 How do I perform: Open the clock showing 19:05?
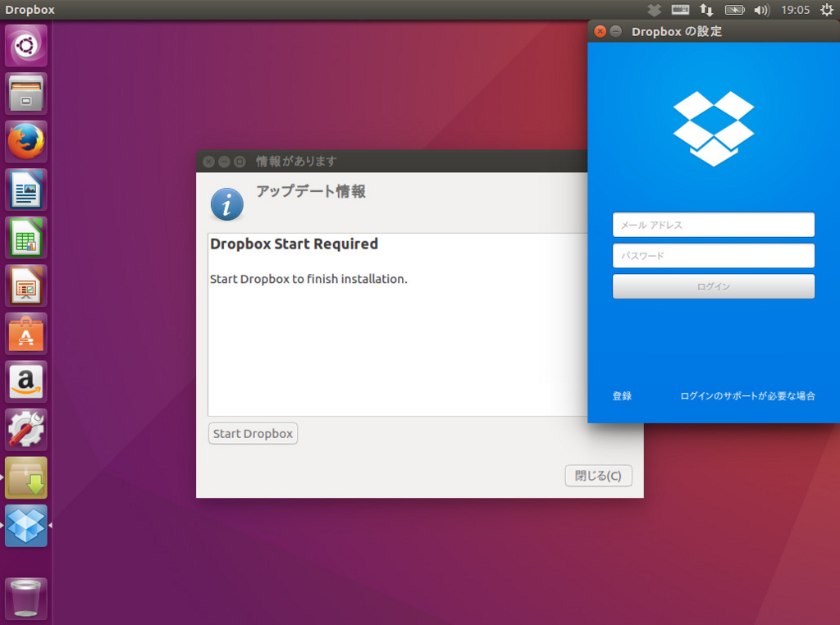795,10
